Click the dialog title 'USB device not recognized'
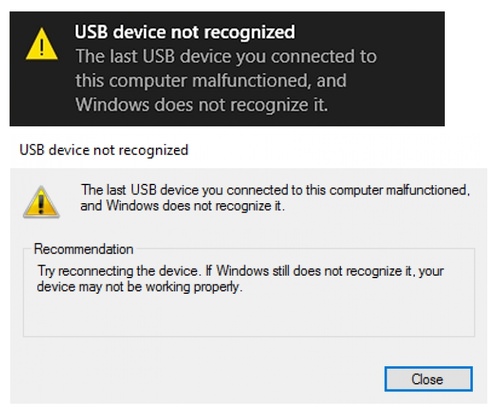The image size is (500, 417). [104, 150]
